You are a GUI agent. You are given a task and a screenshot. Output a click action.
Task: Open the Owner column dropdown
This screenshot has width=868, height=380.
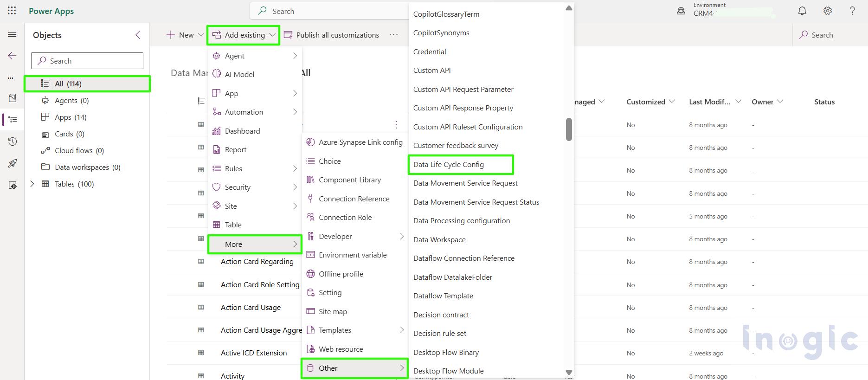780,101
